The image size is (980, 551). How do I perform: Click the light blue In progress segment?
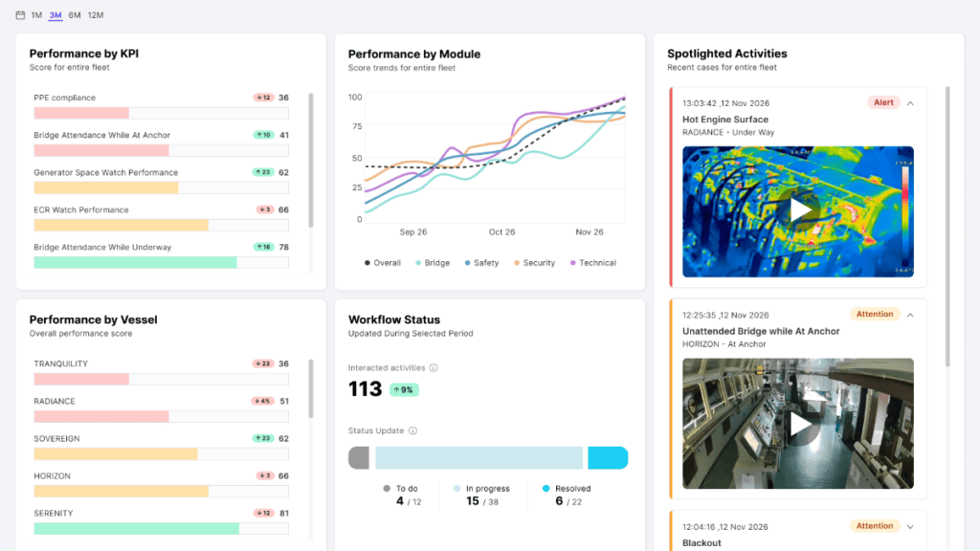pyautogui.click(x=479, y=458)
